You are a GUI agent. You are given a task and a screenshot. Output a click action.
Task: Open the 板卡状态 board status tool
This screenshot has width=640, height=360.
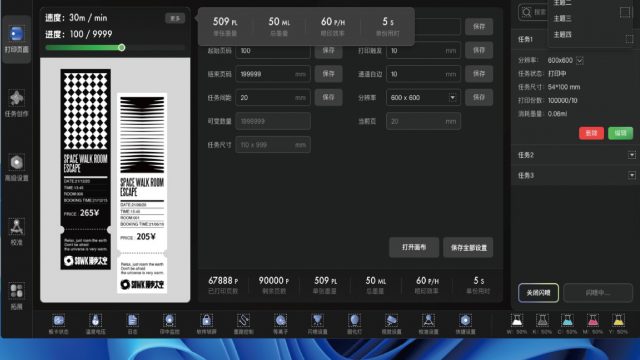(58, 324)
